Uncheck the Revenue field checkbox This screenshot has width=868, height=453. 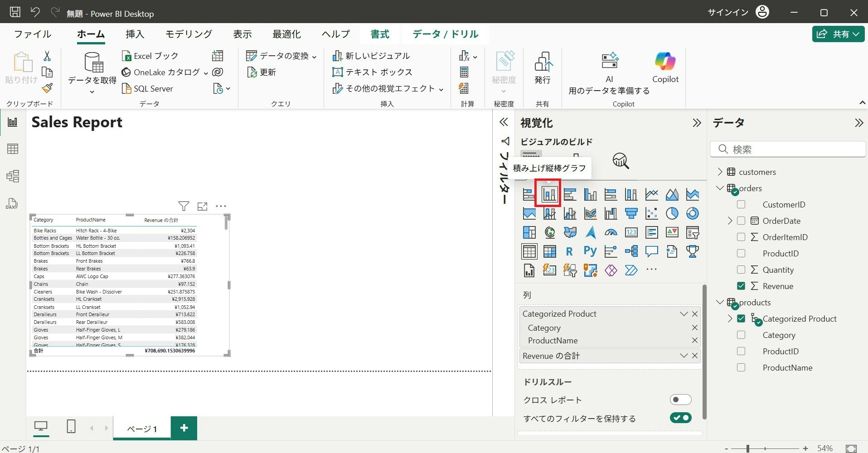pyautogui.click(x=741, y=286)
